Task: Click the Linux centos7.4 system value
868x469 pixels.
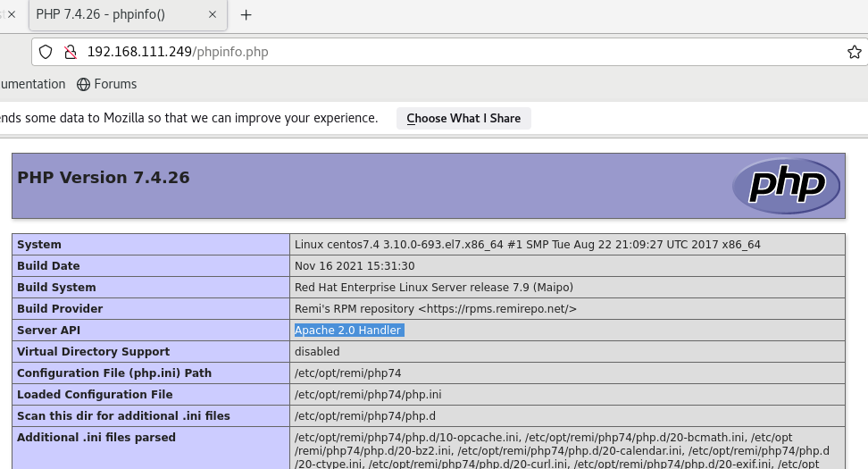Action: click(528, 245)
